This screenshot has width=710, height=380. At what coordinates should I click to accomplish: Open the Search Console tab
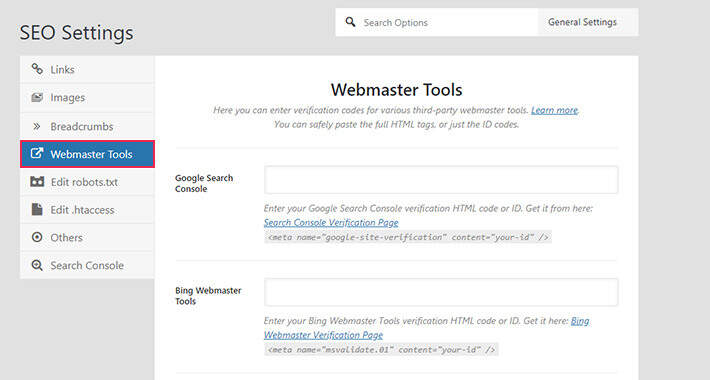pos(87,265)
